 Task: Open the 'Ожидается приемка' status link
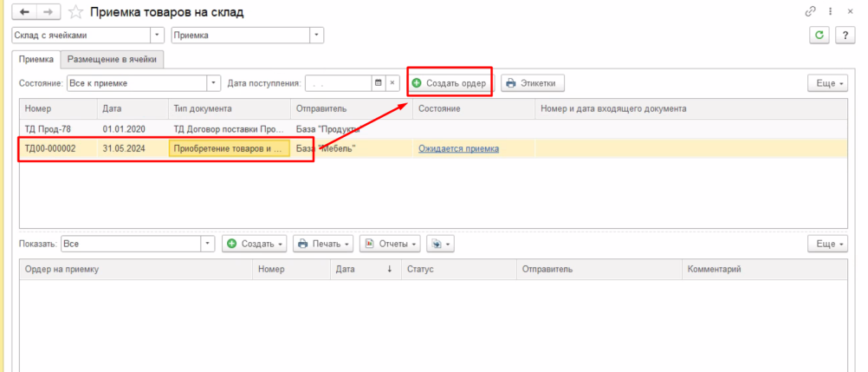click(x=458, y=148)
